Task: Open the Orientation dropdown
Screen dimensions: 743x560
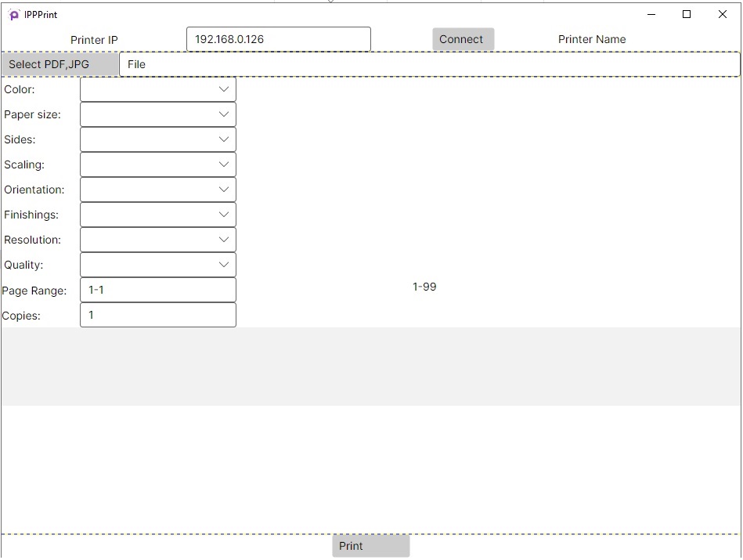Action: (x=157, y=190)
